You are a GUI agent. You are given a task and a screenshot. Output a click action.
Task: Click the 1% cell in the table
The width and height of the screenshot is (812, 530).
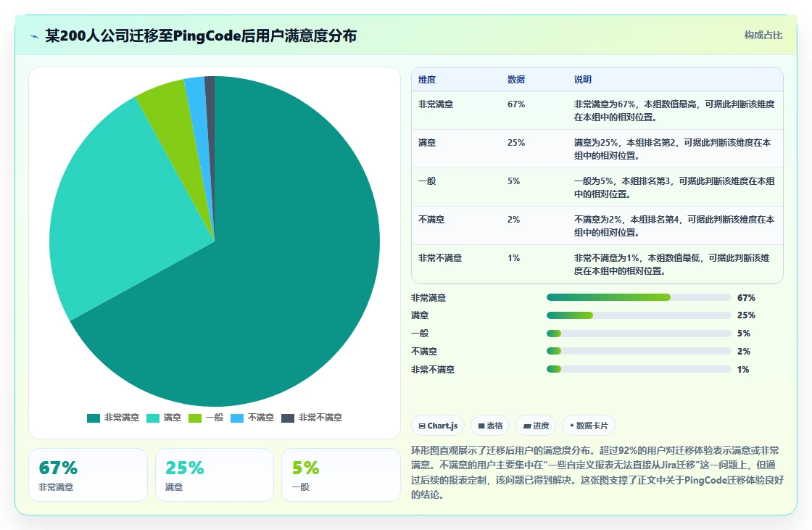pyautogui.click(x=514, y=258)
